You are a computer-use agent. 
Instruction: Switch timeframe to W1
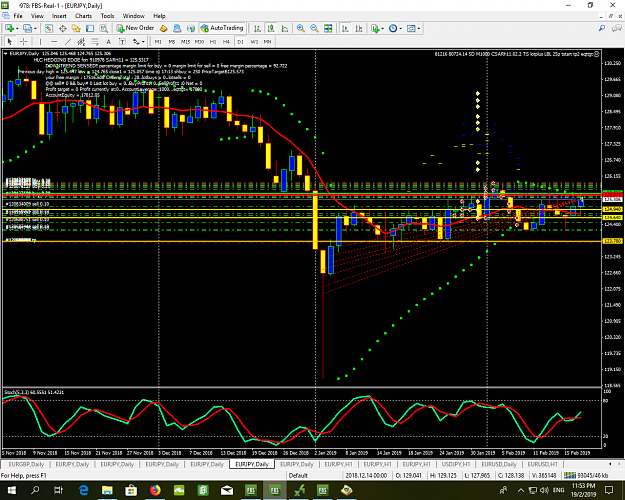pyautogui.click(x=254, y=41)
